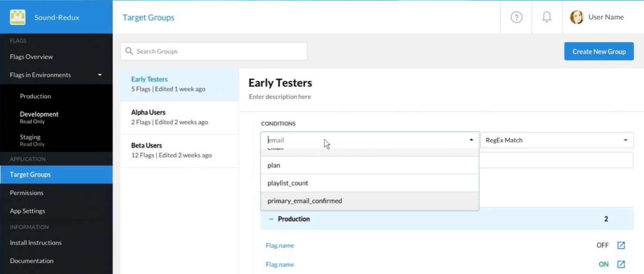
Task: Open the first Flag.name link
Action: pyautogui.click(x=280, y=245)
